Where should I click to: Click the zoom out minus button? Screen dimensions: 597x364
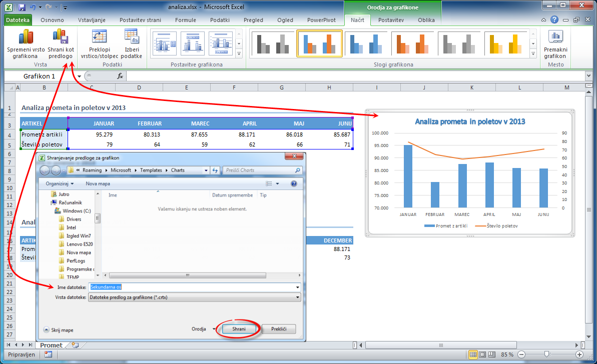(521, 354)
